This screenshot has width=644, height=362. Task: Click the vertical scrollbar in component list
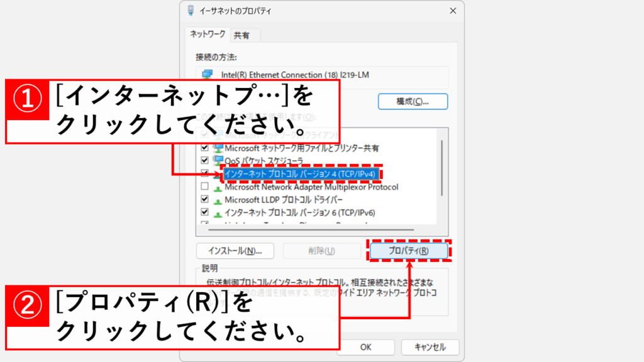point(442,168)
